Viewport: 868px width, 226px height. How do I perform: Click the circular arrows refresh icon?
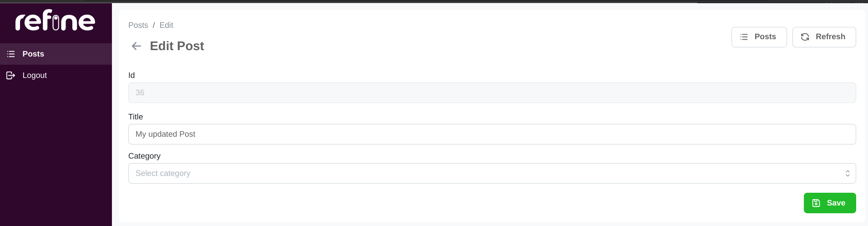[x=805, y=37]
